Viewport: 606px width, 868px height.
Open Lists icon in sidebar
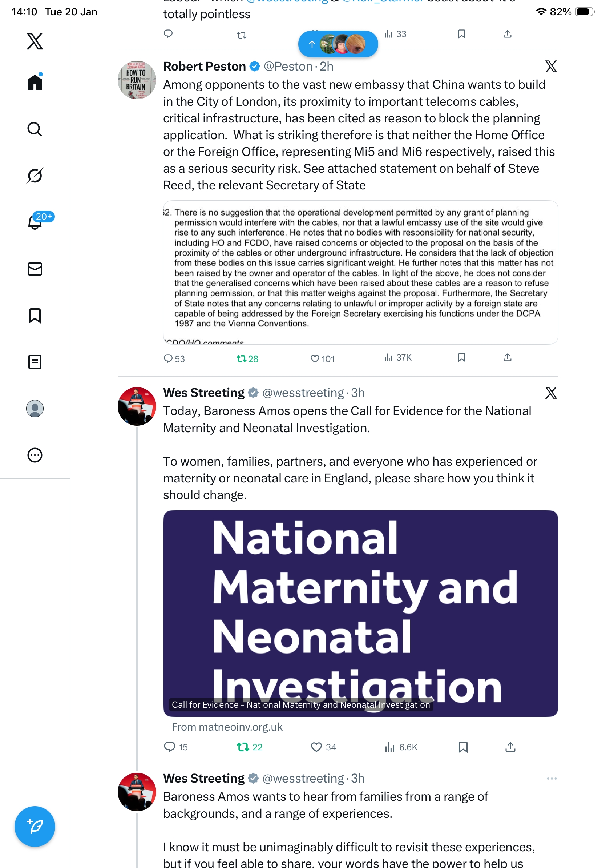(x=35, y=362)
